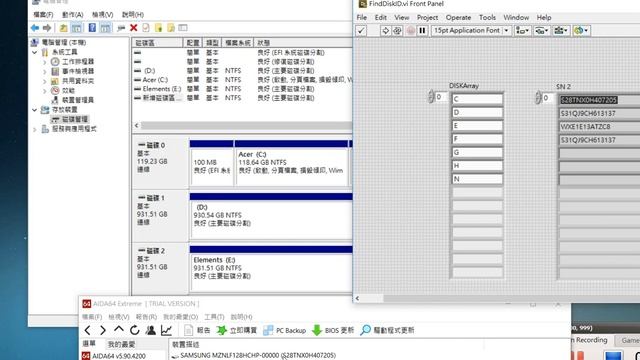Click PC Backup button in AIDA64

285,330
